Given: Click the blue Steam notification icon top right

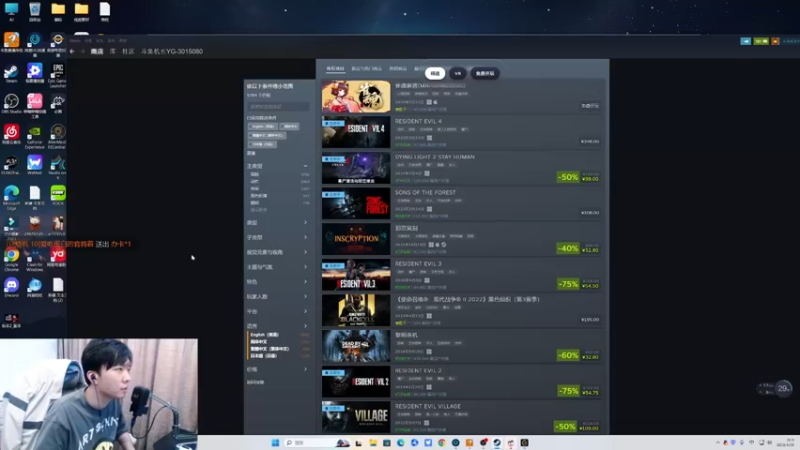Looking at the screenshot, I should (745, 41).
